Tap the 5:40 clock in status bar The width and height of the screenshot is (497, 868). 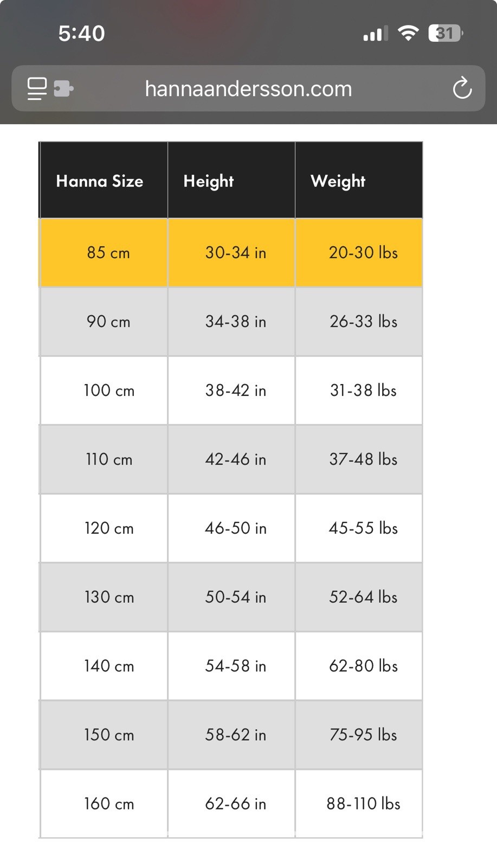82,34
